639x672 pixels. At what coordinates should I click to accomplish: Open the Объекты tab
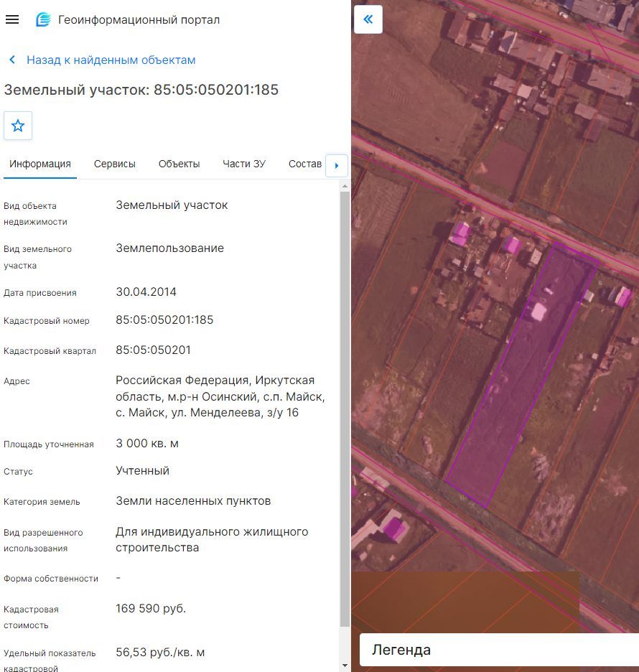179,164
